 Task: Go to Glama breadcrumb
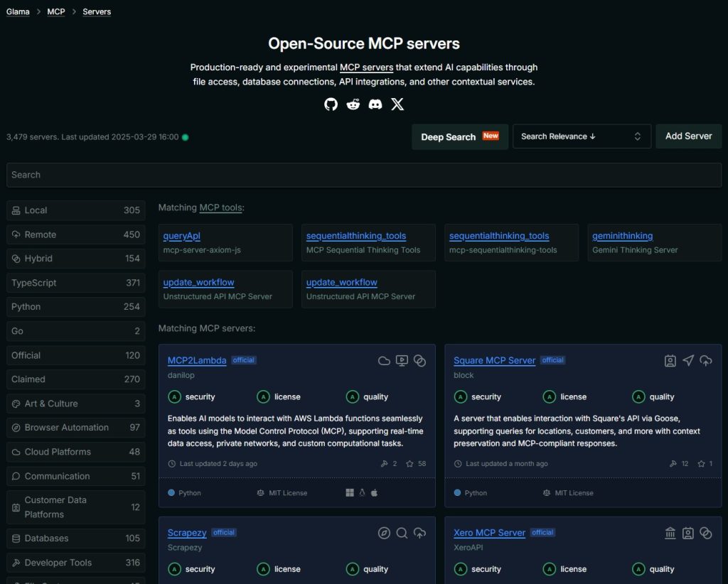click(x=18, y=12)
